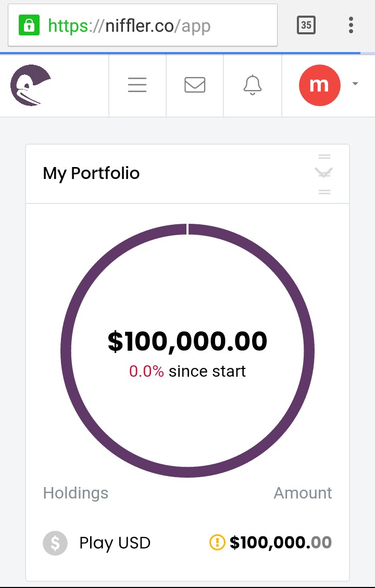The width and height of the screenshot is (375, 588).
Task: Open the browser three-dot menu
Action: click(x=351, y=25)
